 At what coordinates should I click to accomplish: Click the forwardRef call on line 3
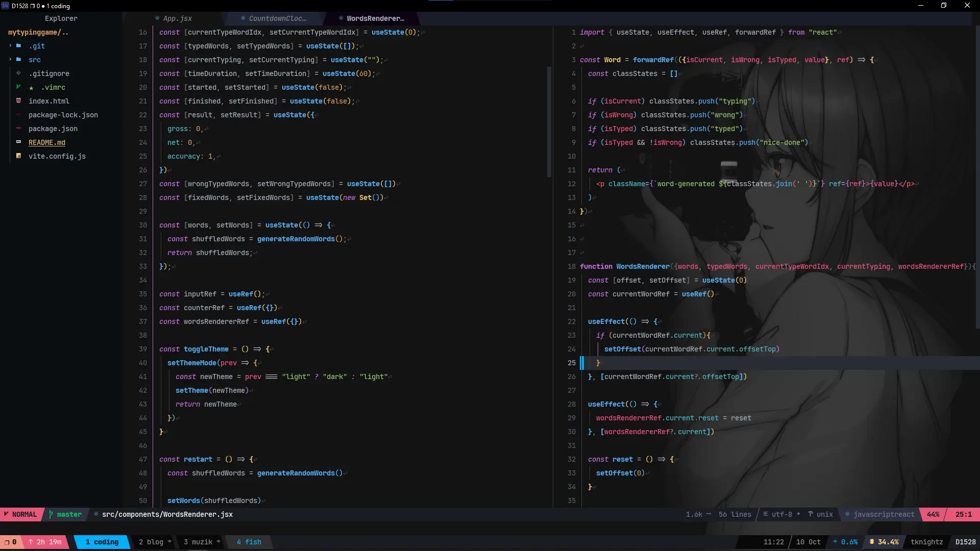click(x=653, y=60)
